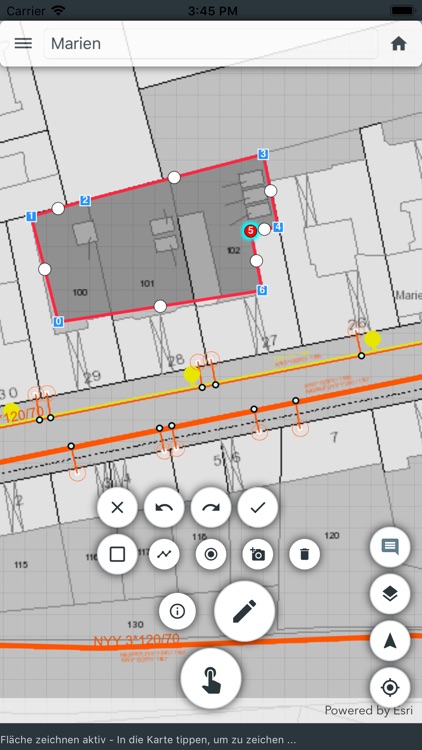Screen dimensions: 422x750
Task: Redo the drawing step
Action: coord(211,507)
